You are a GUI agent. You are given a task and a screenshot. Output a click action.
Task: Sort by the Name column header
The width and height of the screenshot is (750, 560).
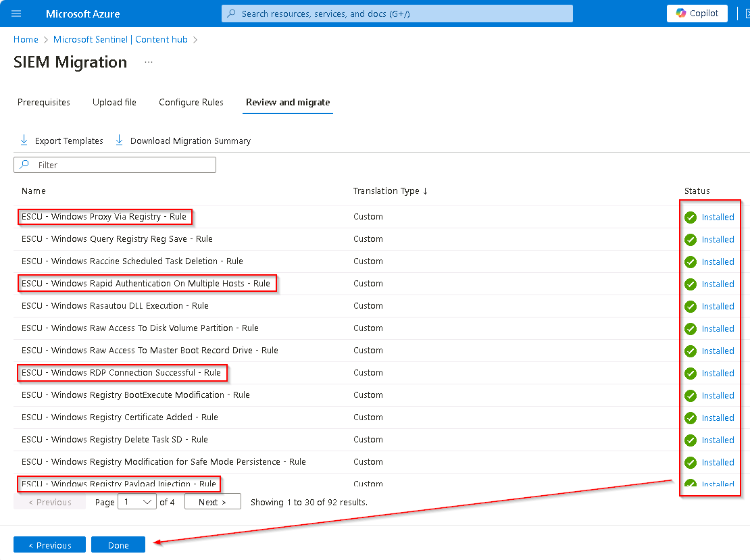pyautogui.click(x=34, y=190)
